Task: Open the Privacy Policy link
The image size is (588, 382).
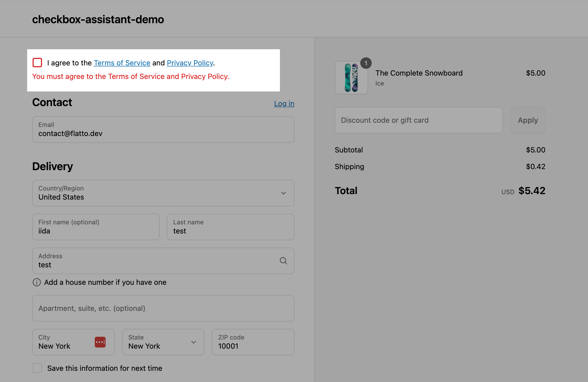Action: point(190,63)
